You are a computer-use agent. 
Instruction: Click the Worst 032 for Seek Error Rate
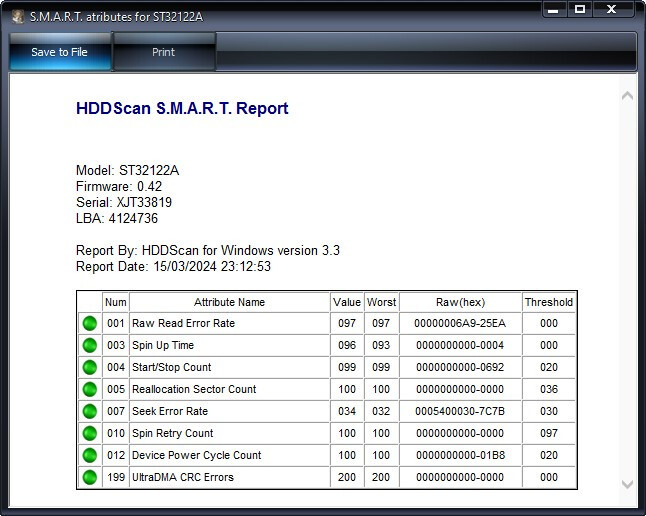click(381, 411)
